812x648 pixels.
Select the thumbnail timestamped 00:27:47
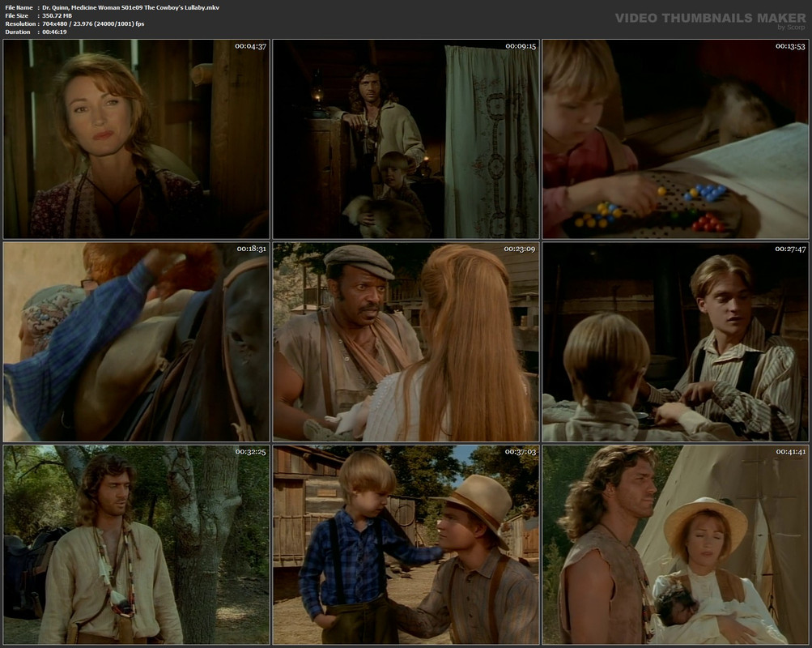(x=676, y=342)
